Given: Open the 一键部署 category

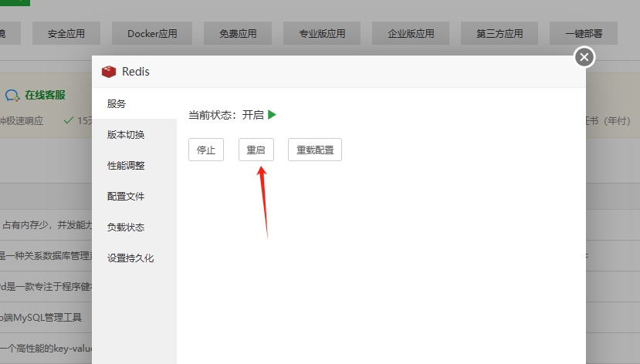Looking at the screenshot, I should tap(583, 34).
